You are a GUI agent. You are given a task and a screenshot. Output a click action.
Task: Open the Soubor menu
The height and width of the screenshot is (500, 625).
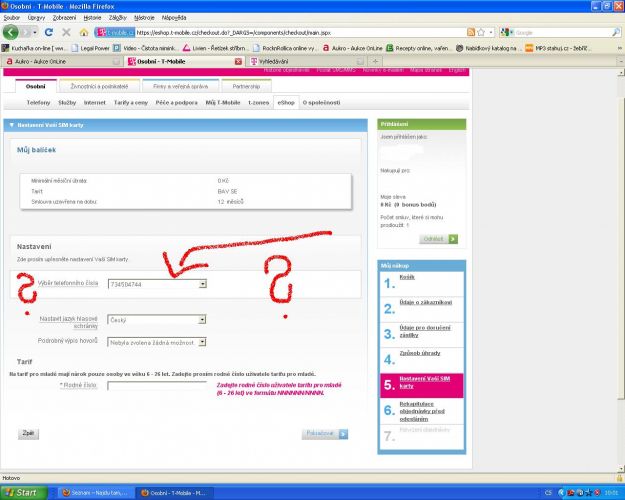(x=12, y=18)
